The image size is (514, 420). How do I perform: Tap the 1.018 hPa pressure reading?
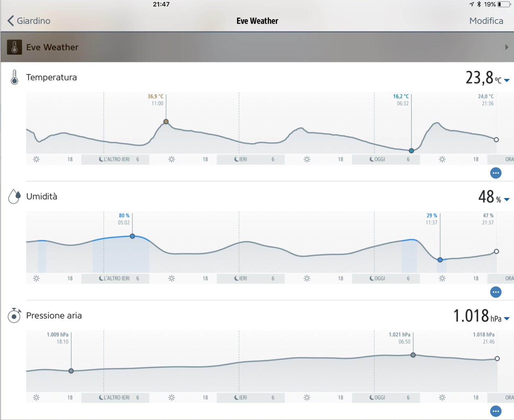tap(477, 316)
